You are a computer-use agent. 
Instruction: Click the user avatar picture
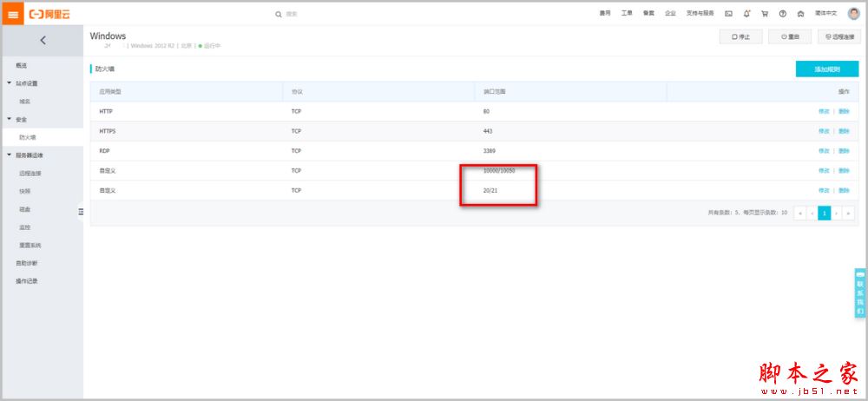click(853, 14)
